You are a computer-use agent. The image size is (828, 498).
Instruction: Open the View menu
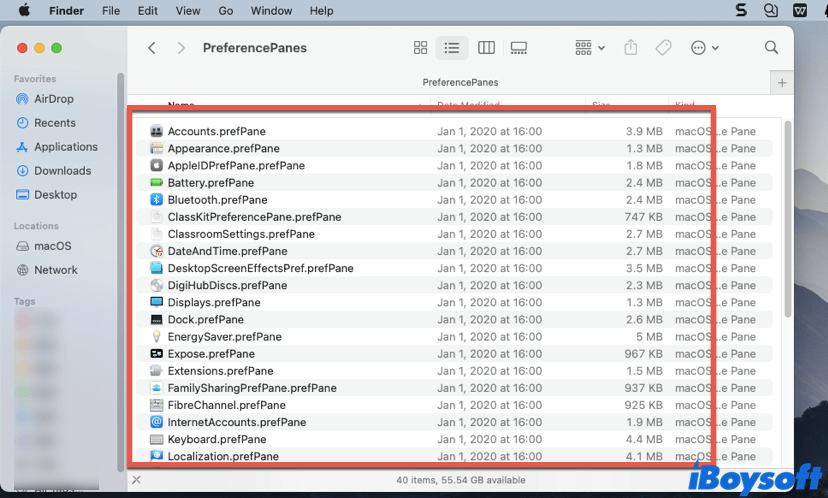pos(188,11)
